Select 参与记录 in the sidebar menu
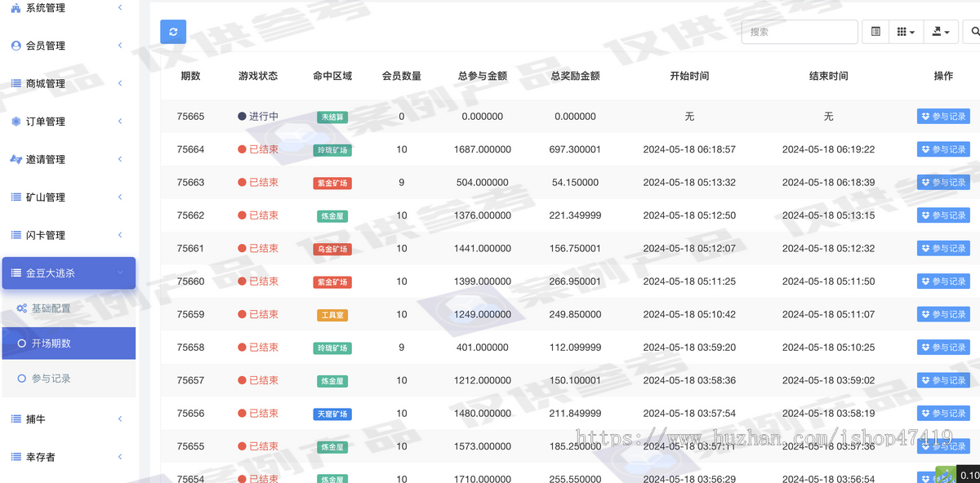The height and width of the screenshot is (483, 980). click(51, 380)
